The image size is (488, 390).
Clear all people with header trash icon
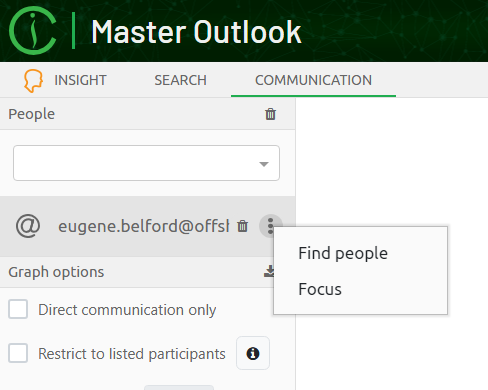270,114
